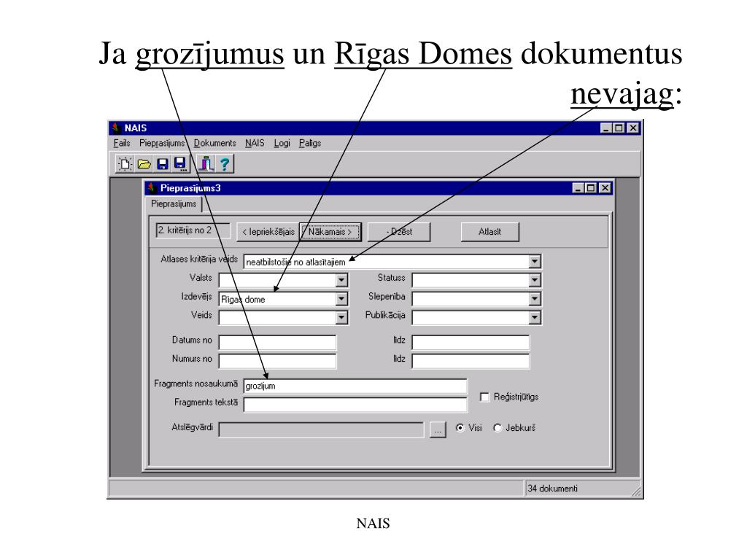Expand the Slepenība dropdown

click(535, 299)
